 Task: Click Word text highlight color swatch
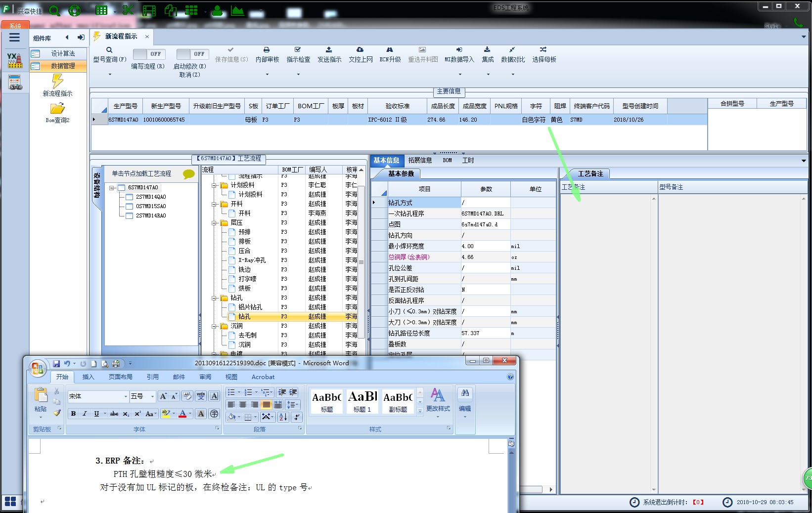point(166,414)
